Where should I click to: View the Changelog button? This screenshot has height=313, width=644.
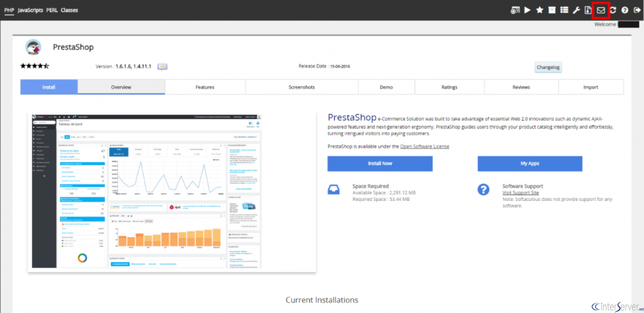point(547,67)
